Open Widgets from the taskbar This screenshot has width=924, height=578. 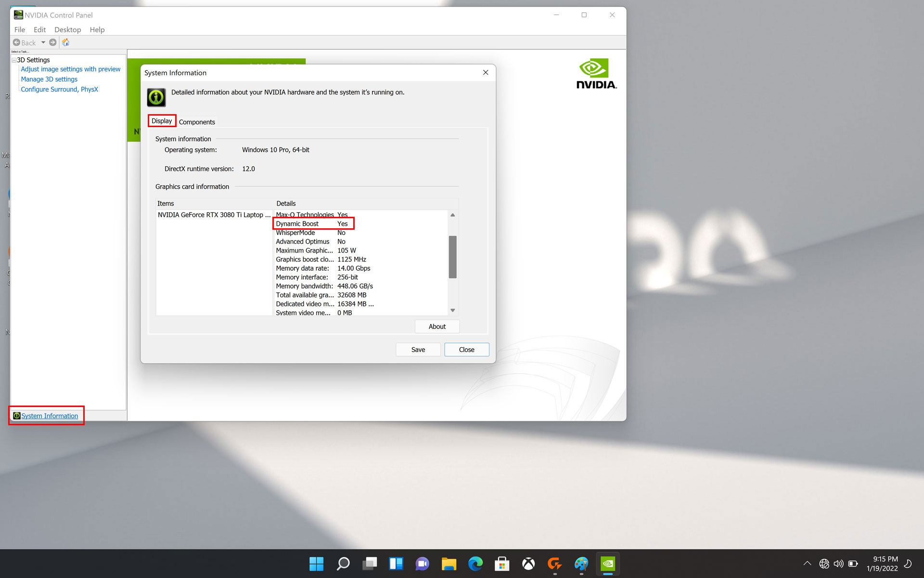(396, 564)
